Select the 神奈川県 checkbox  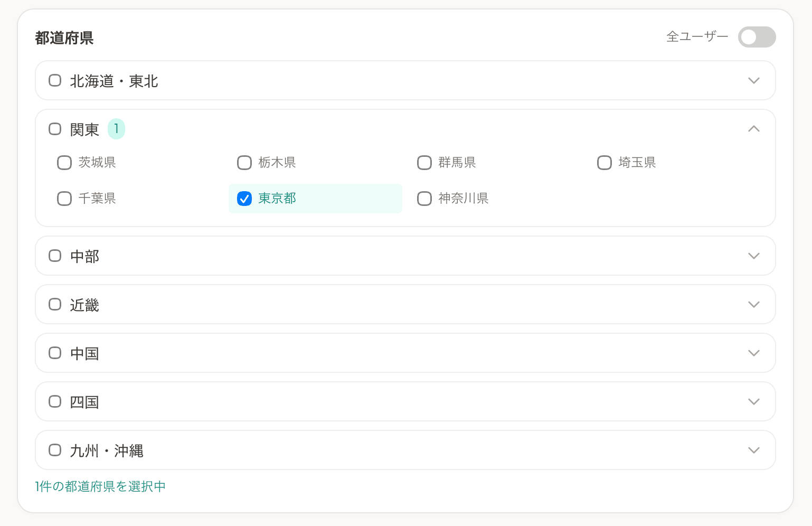click(x=424, y=198)
